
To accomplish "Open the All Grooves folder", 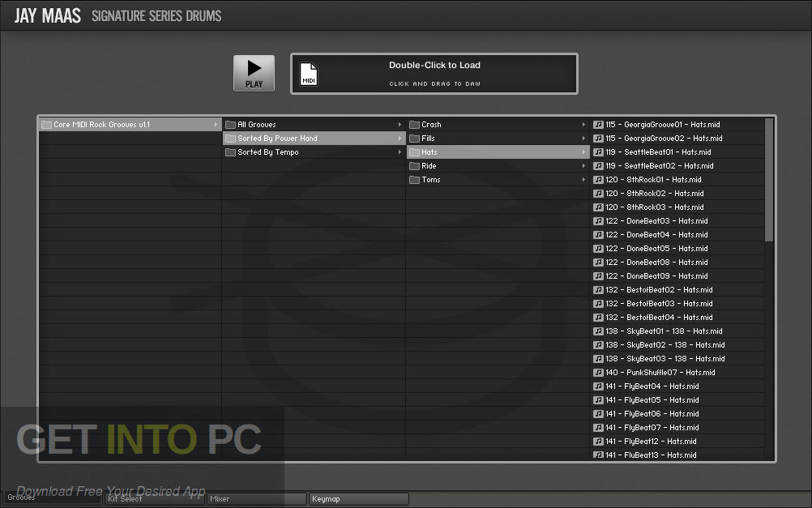I will tap(314, 124).
